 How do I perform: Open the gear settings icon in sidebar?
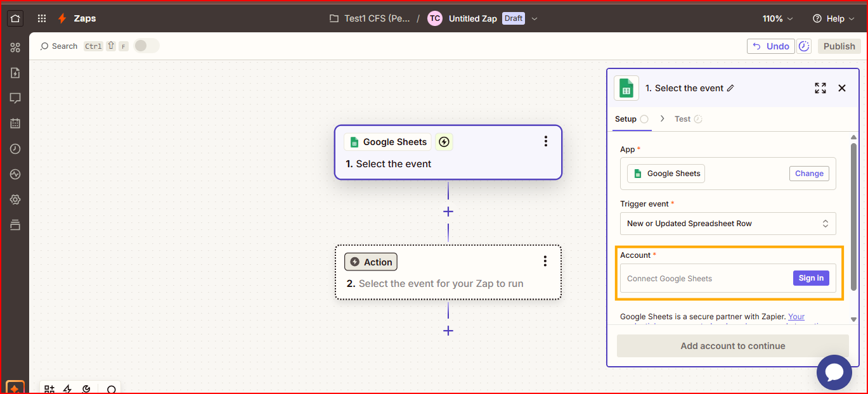click(15, 200)
